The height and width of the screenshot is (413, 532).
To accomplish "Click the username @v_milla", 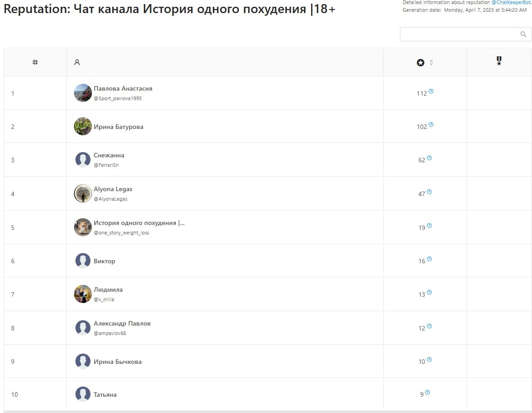I will 104,300.
